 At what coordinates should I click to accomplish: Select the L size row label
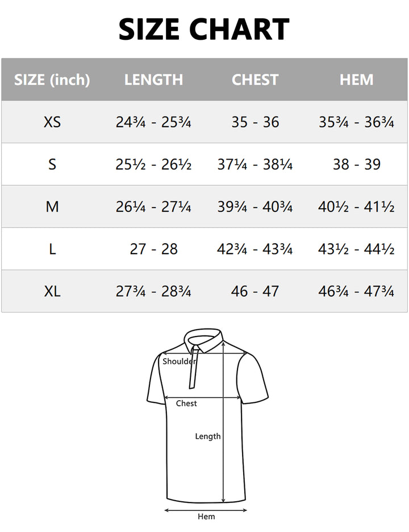[52, 249]
